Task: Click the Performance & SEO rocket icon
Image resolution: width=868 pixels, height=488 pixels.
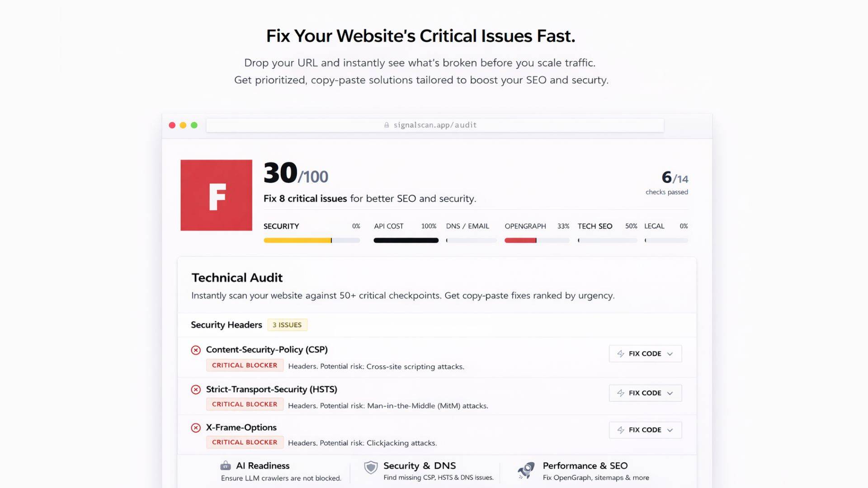Action: pos(526,470)
